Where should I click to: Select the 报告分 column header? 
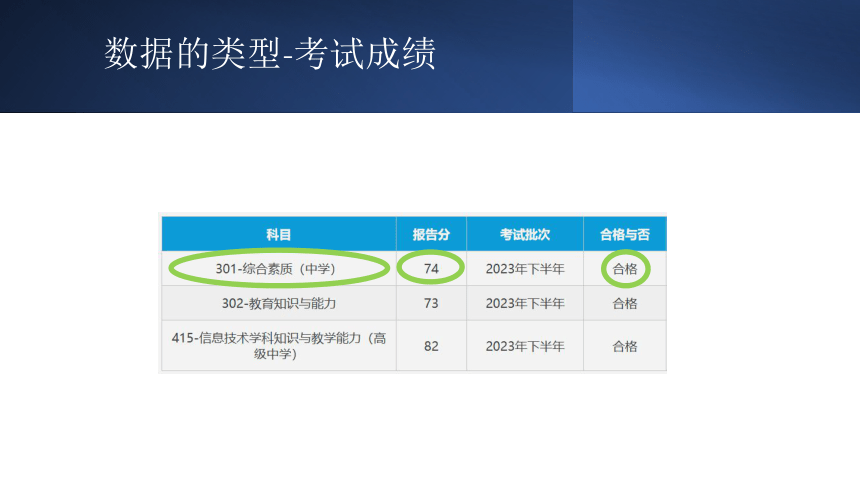(x=431, y=234)
